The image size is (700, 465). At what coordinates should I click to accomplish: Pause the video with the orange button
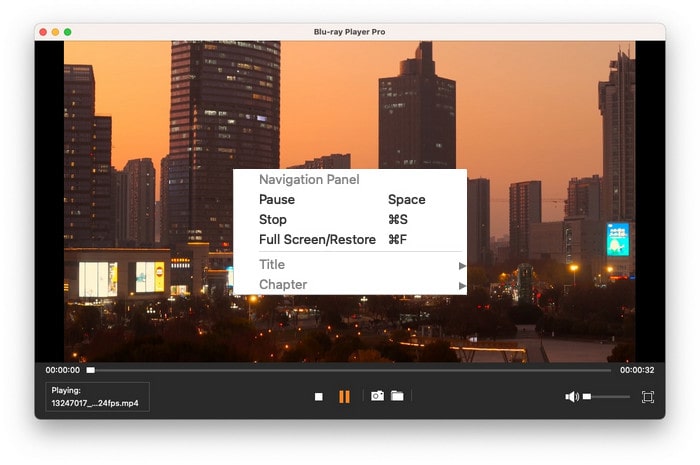tap(344, 397)
